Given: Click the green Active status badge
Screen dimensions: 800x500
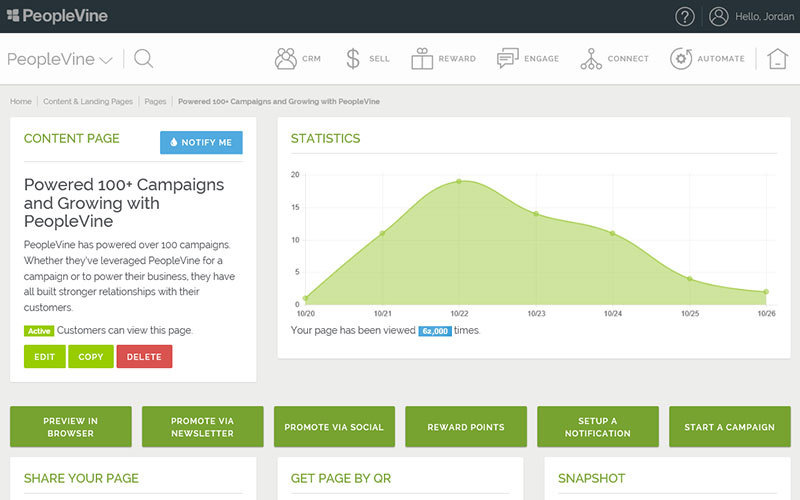Looking at the screenshot, I should (x=39, y=331).
